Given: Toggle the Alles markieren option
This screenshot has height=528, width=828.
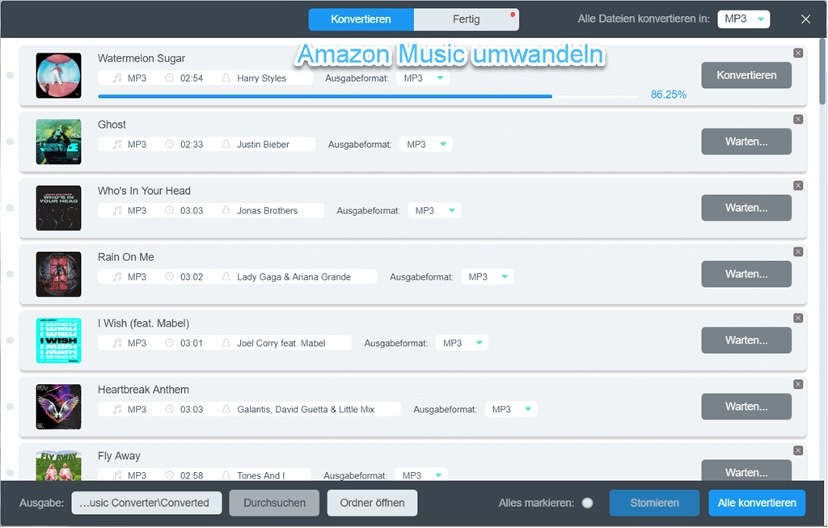Looking at the screenshot, I should 587,503.
